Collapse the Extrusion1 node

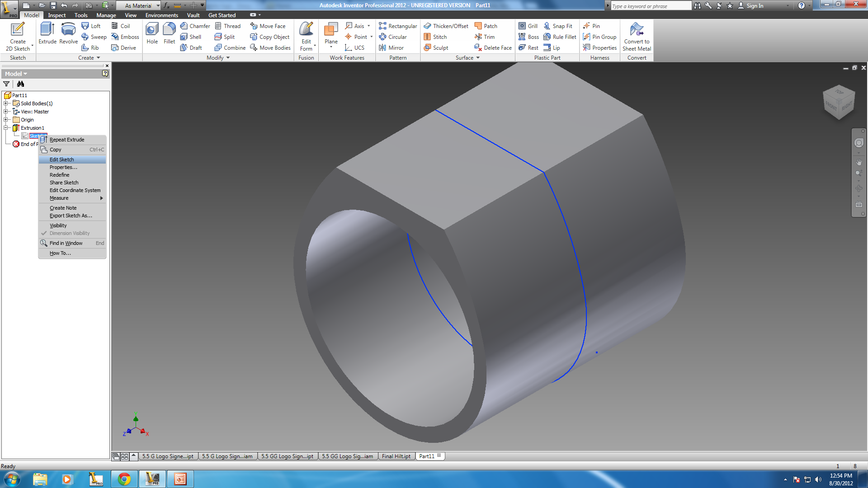[6, 128]
